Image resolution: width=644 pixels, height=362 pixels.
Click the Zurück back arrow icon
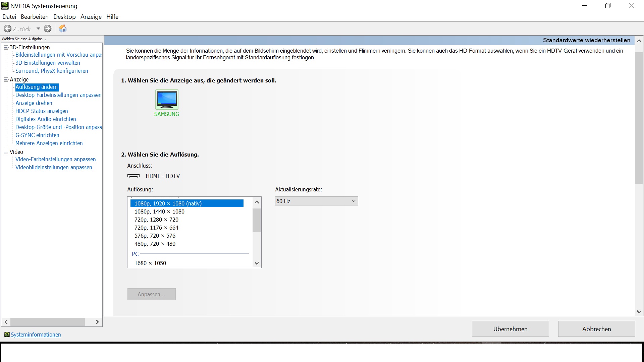[x=8, y=29]
